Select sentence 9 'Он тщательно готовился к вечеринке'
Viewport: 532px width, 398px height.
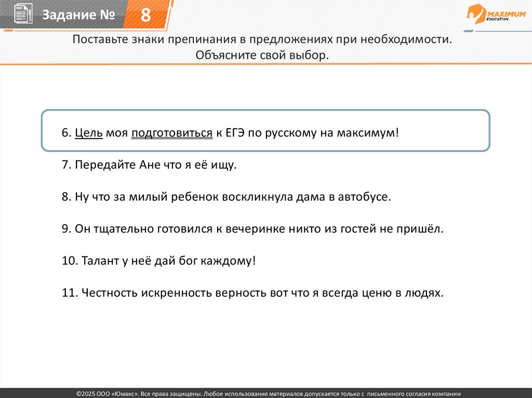(252, 229)
